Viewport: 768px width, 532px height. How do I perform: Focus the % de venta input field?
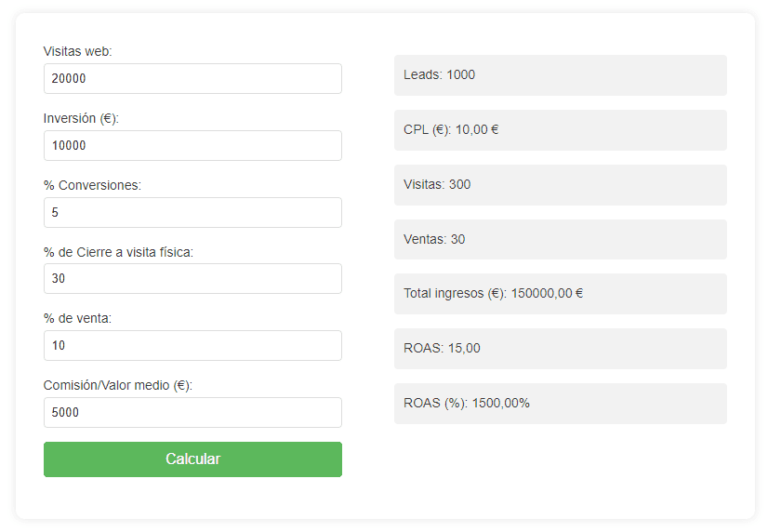192,345
